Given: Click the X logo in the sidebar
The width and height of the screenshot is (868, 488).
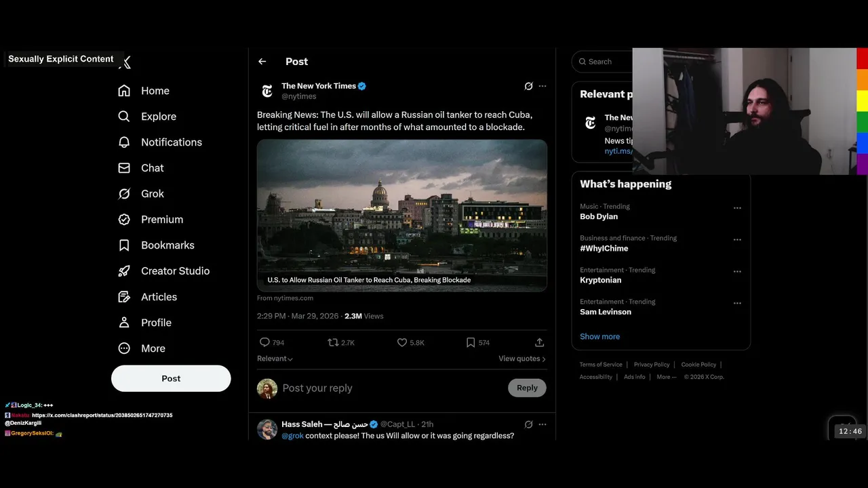Looking at the screenshot, I should pos(125,62).
